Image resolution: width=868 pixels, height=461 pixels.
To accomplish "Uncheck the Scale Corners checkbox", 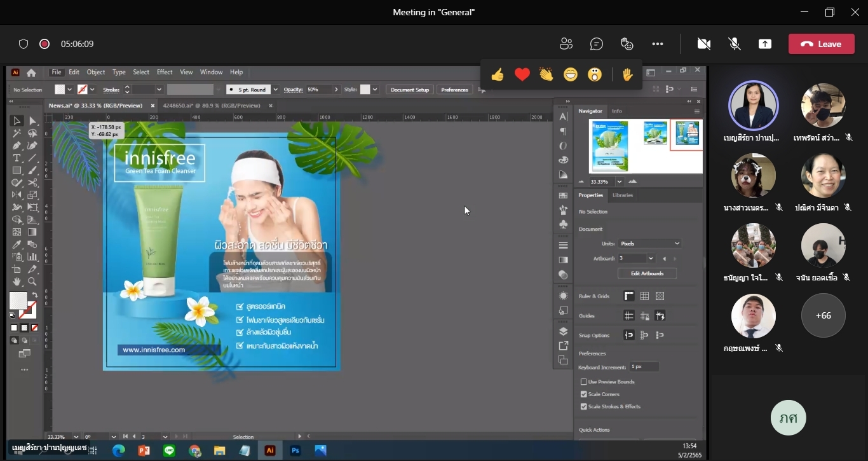I will (583, 394).
